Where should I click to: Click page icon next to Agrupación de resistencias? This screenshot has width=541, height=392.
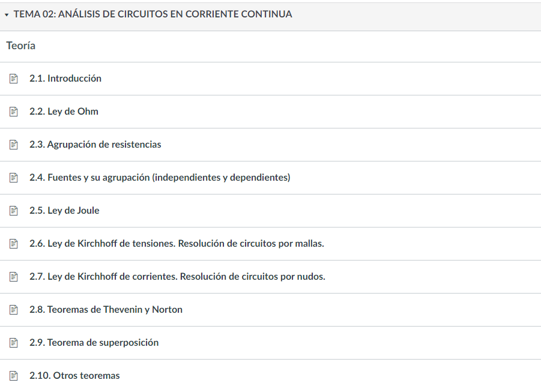[x=14, y=145]
